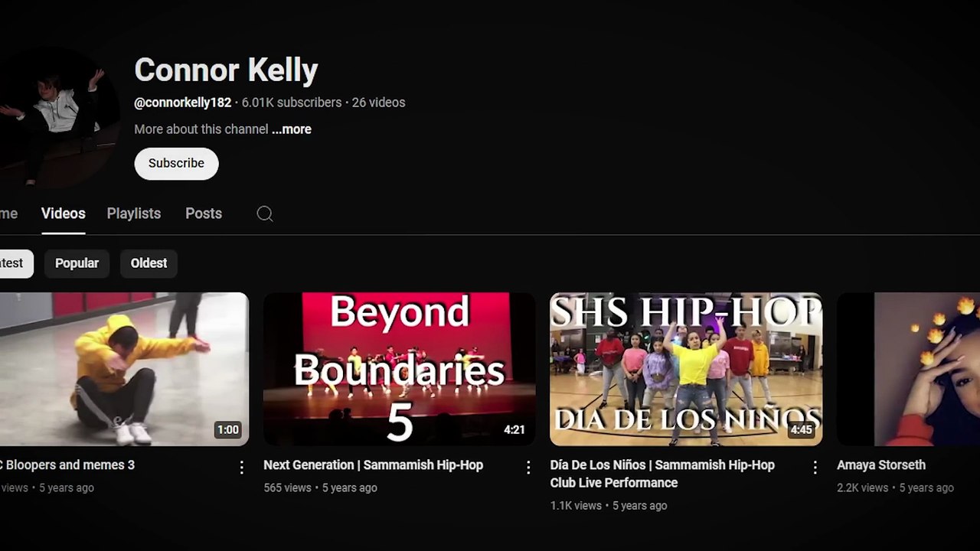Click the 6.01K subscribers count
980x551 pixels.
(292, 103)
